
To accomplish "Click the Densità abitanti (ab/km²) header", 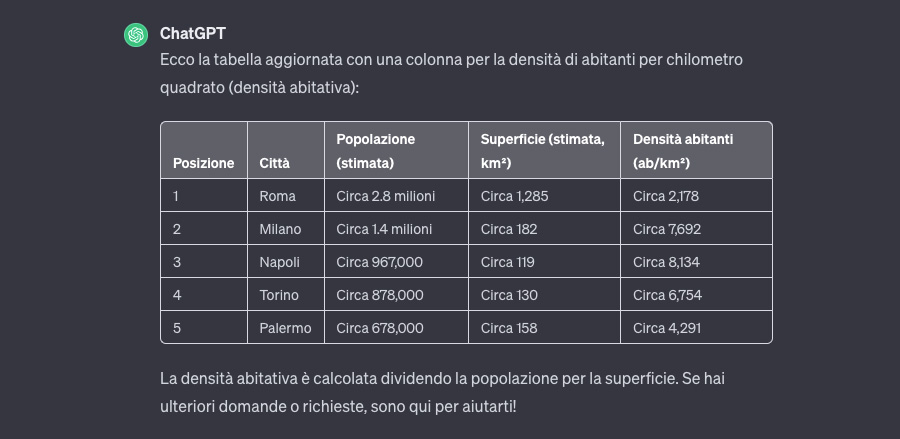I will [683, 151].
